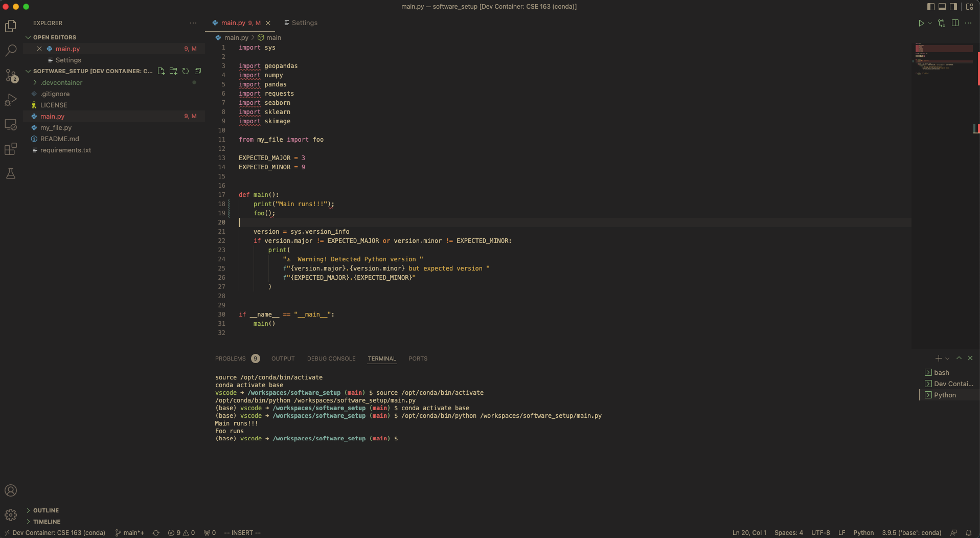Image resolution: width=980 pixels, height=538 pixels.
Task: Open run button dropdown arrow
Action: click(x=930, y=23)
